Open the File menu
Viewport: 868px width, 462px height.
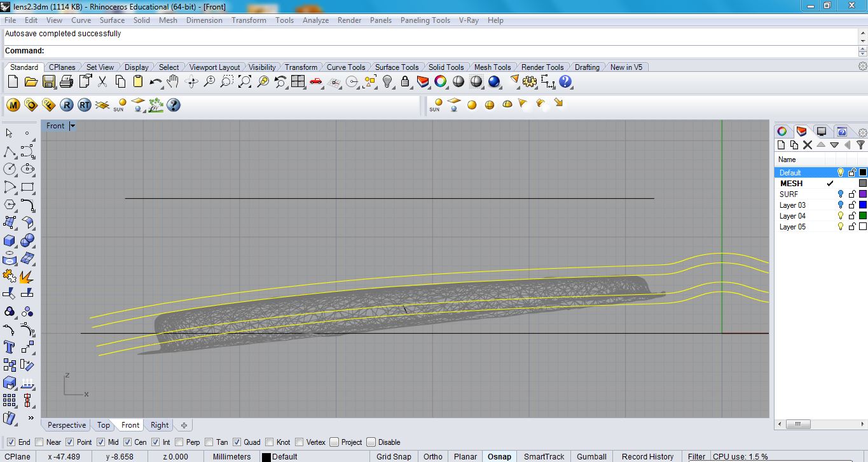pos(10,20)
